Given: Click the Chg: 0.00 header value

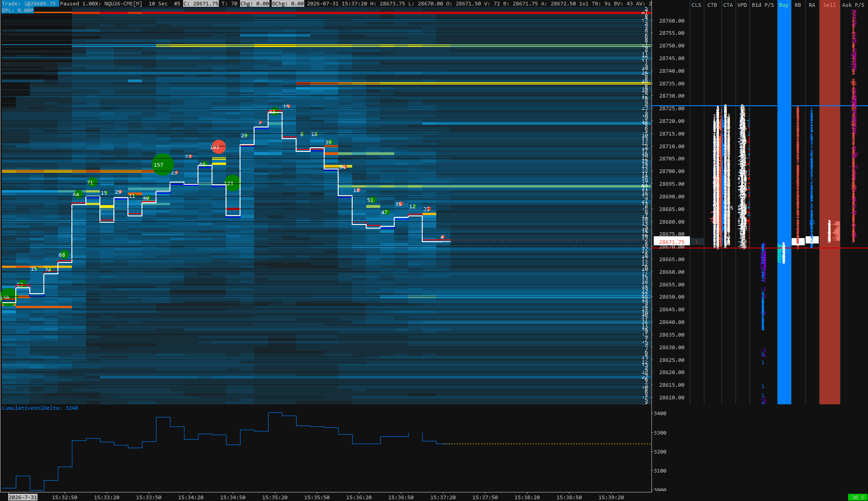Looking at the screenshot, I should tap(255, 4).
